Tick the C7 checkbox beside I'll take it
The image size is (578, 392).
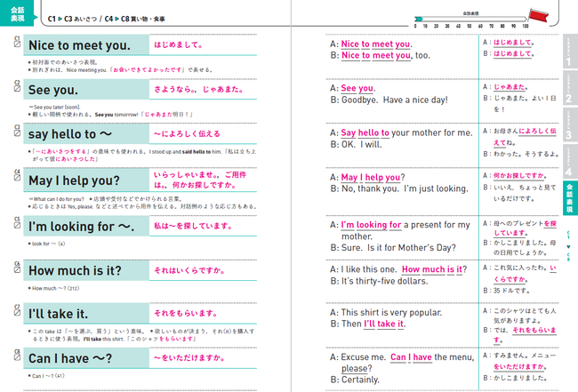click(17, 312)
